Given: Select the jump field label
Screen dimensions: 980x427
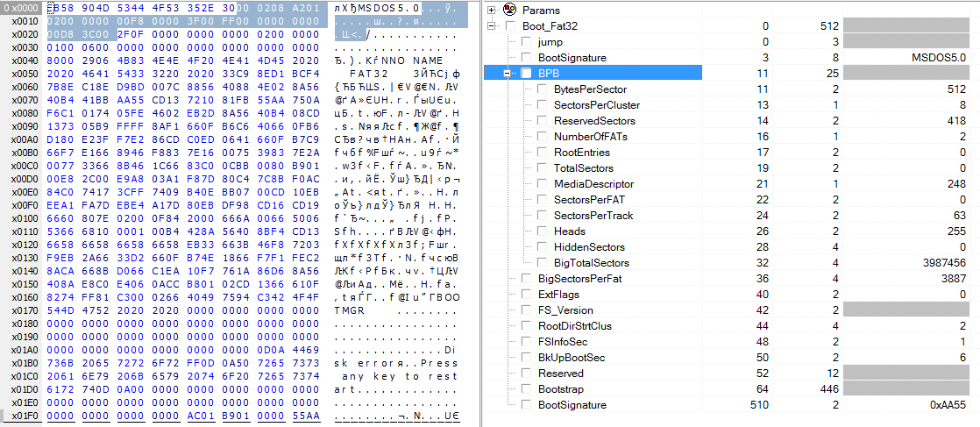Looking at the screenshot, I should pos(550,42).
